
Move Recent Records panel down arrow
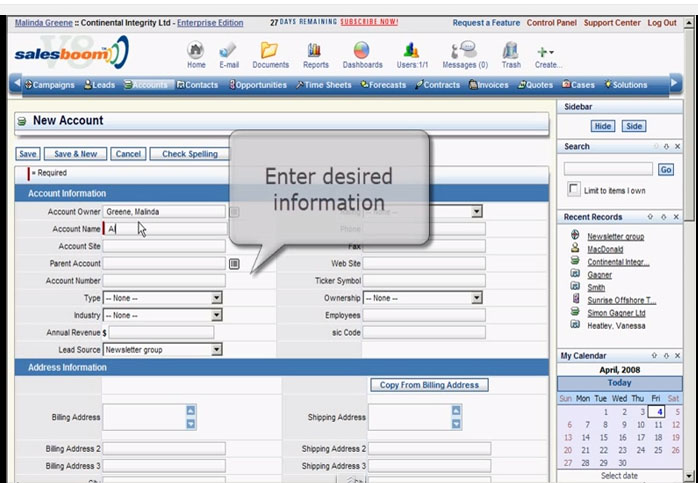point(664,217)
